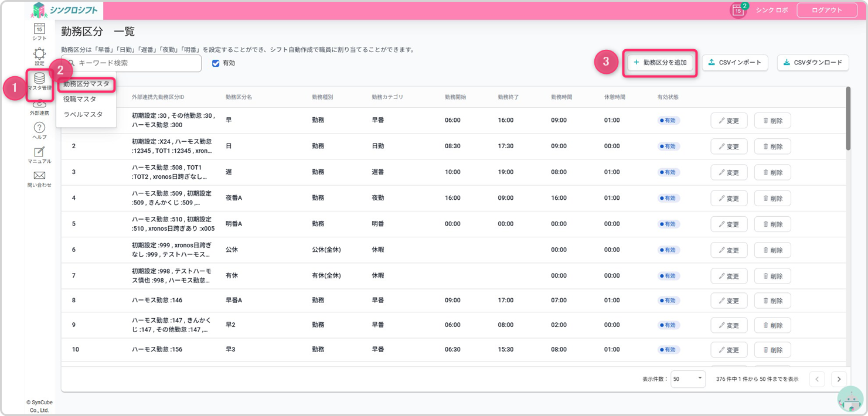Toggle the 有効 checkbox filter
The height and width of the screenshot is (416, 868).
coord(216,63)
